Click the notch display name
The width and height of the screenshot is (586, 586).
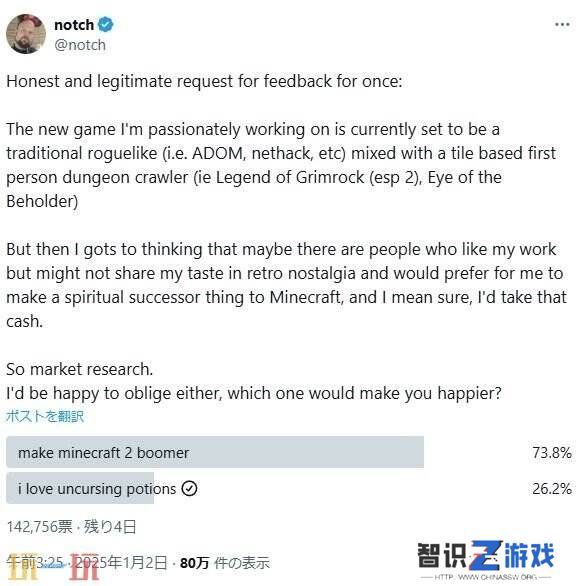74,25
